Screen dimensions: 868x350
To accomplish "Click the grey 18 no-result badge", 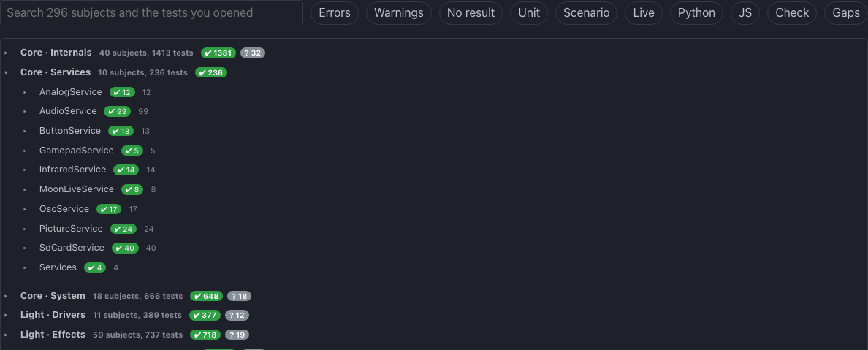I will (239, 296).
